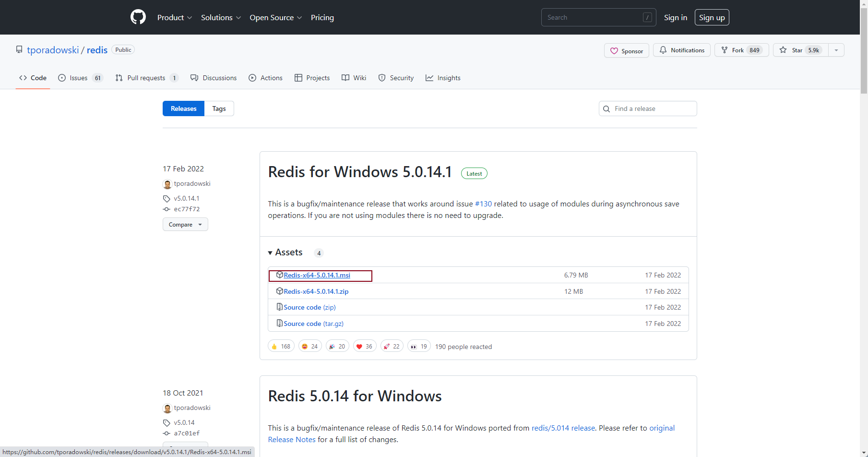Open the Compare dropdown
This screenshot has height=457, width=868.
pos(185,225)
